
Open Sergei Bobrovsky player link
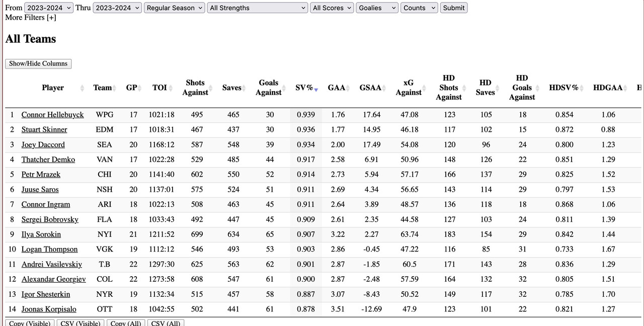point(50,219)
